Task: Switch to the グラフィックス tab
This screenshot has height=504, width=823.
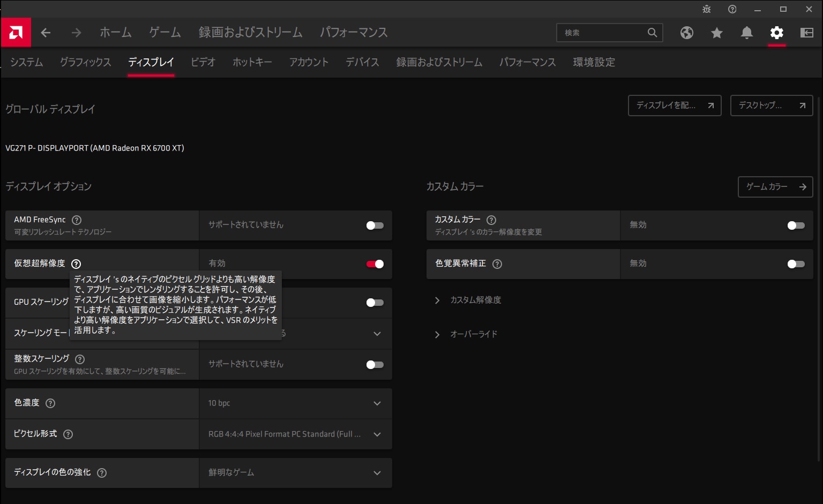Action: click(85, 62)
